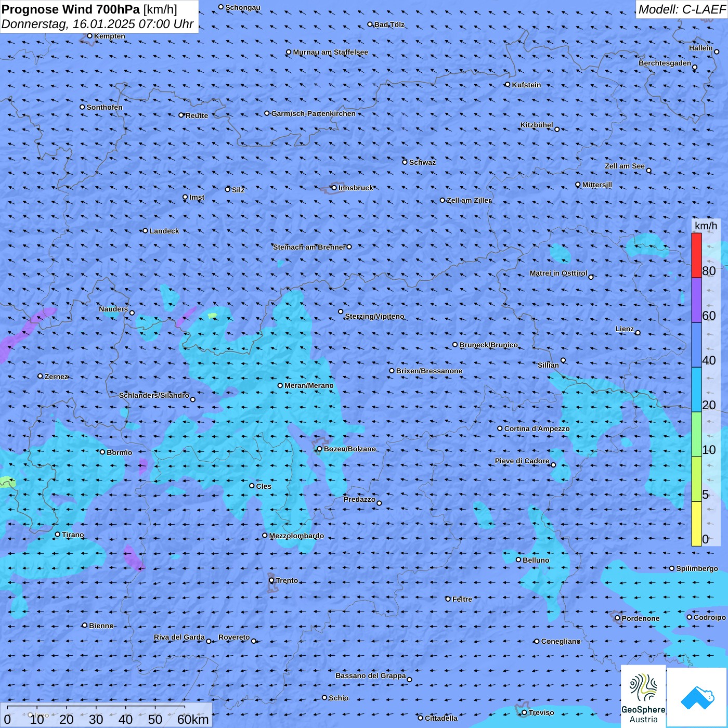The width and height of the screenshot is (728, 728).
Task: Click the Kitzbühel city label
Action: click(x=537, y=125)
